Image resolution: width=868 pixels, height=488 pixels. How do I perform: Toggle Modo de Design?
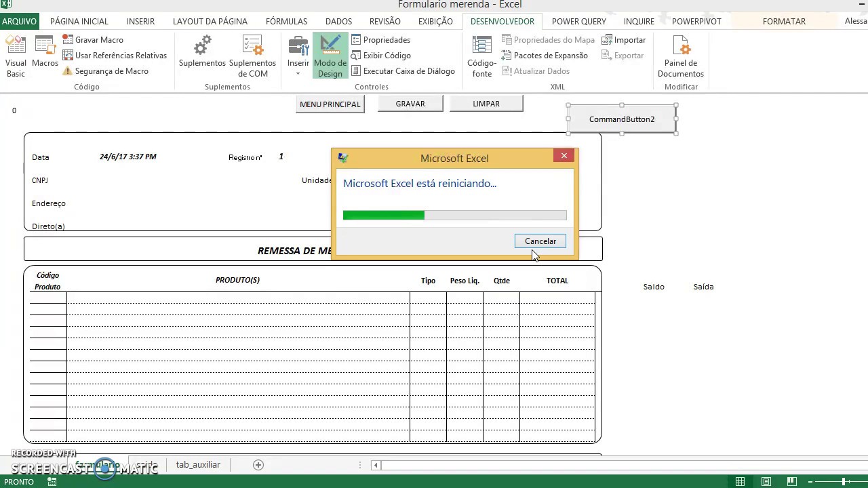(x=330, y=56)
